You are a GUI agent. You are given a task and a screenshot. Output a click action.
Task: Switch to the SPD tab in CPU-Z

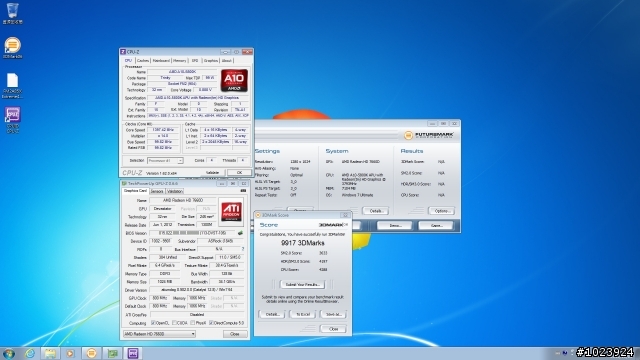[x=195, y=60]
